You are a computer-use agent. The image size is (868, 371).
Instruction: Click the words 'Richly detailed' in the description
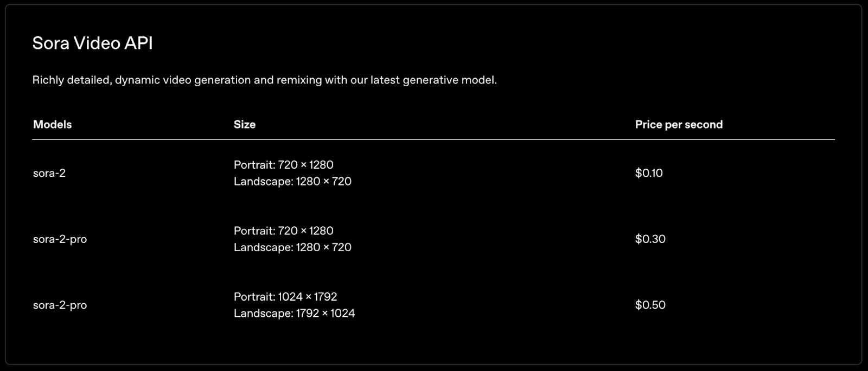click(x=71, y=80)
